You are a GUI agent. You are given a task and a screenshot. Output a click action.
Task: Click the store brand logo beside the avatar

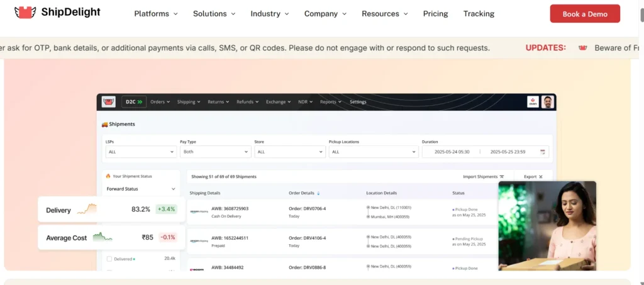click(x=533, y=102)
